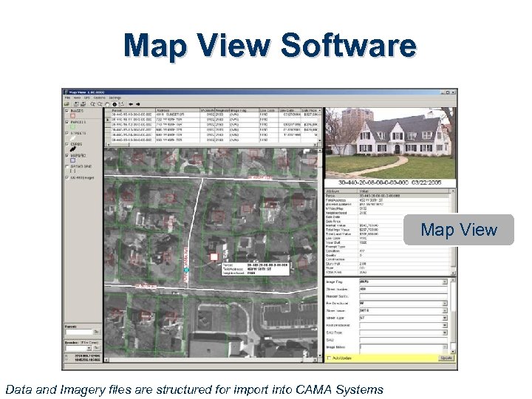
Task: Click the cyan GPS dot on the map
Action: pos(186,270)
